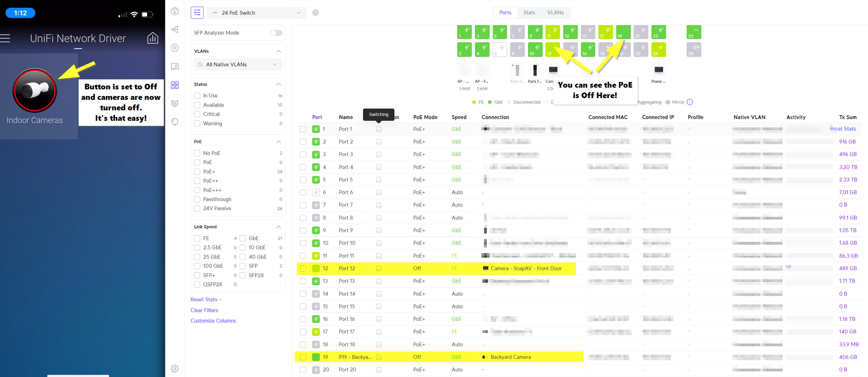The height and width of the screenshot is (377, 868).
Task: Select port 25 in the switch diagram
Action: coord(694,32)
